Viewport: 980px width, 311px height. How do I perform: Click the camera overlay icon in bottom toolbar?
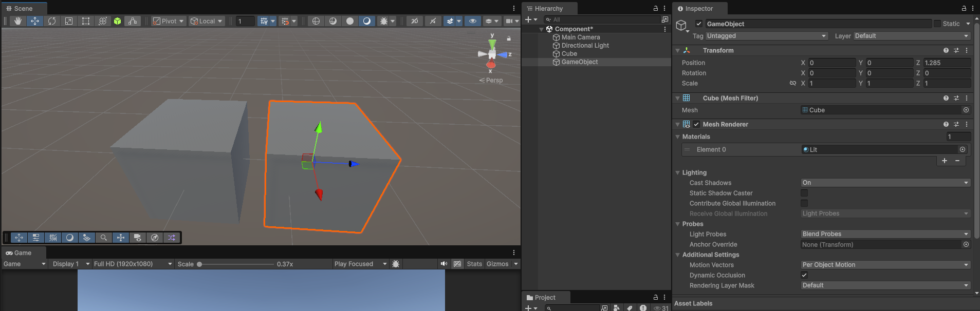click(138, 238)
